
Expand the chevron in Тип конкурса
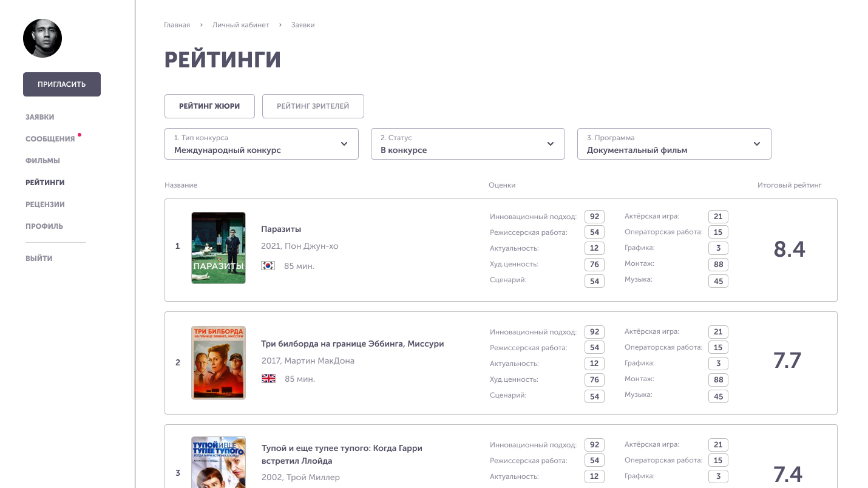point(344,144)
